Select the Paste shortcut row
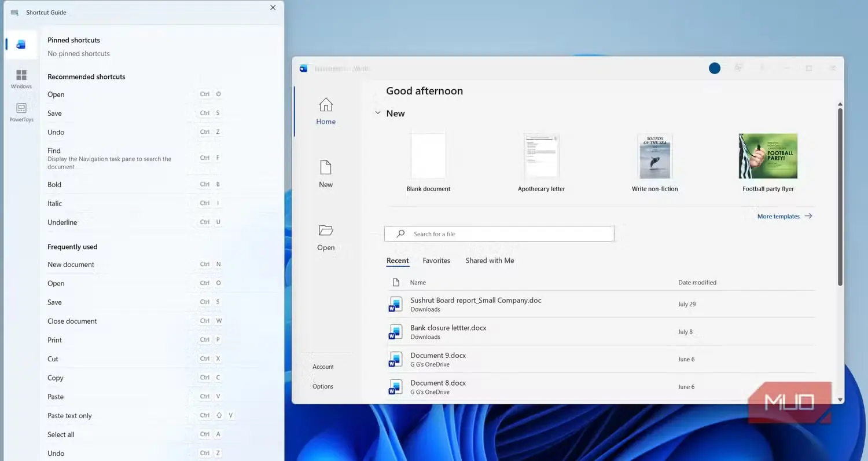This screenshot has height=461, width=868. point(135,397)
